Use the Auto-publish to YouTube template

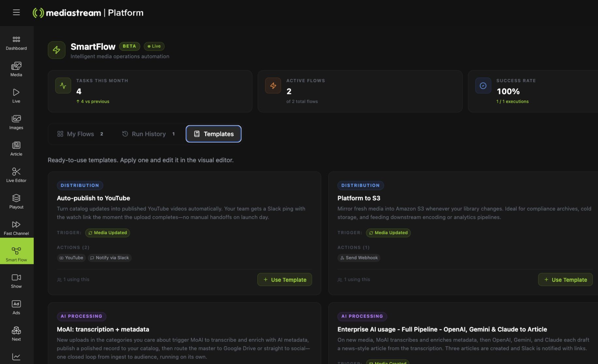[284, 280]
